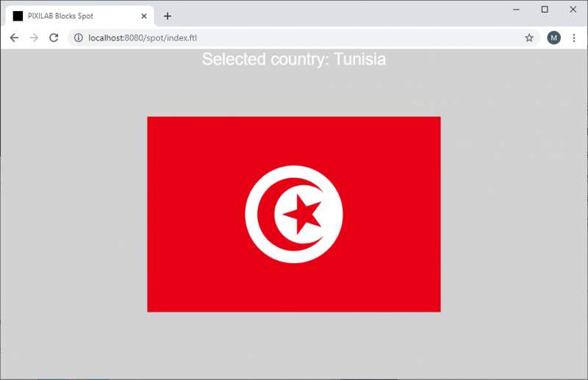This screenshot has width=588, height=380.
Task: Click the address bar URL localhost:8080/spot/index.ftl
Action: (143, 38)
